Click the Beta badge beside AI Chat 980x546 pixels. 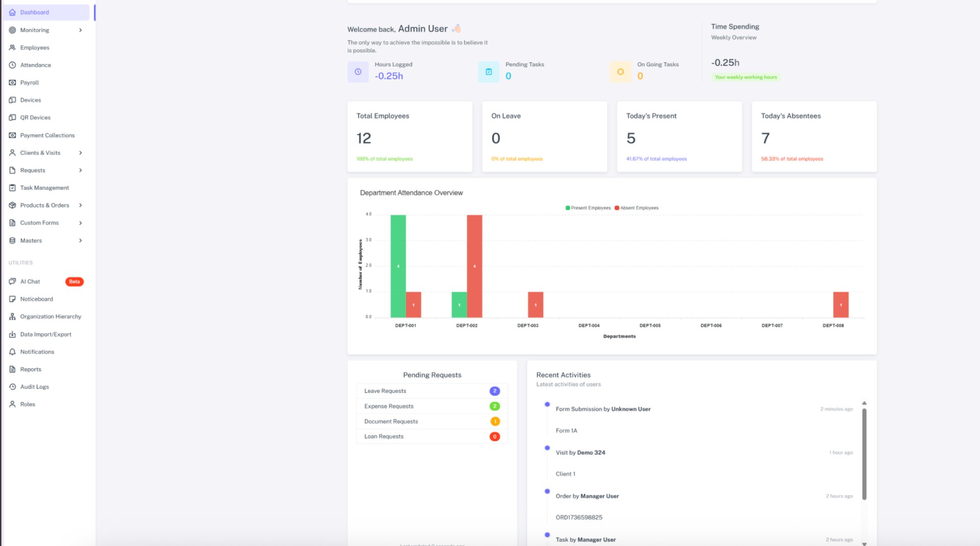tap(75, 282)
